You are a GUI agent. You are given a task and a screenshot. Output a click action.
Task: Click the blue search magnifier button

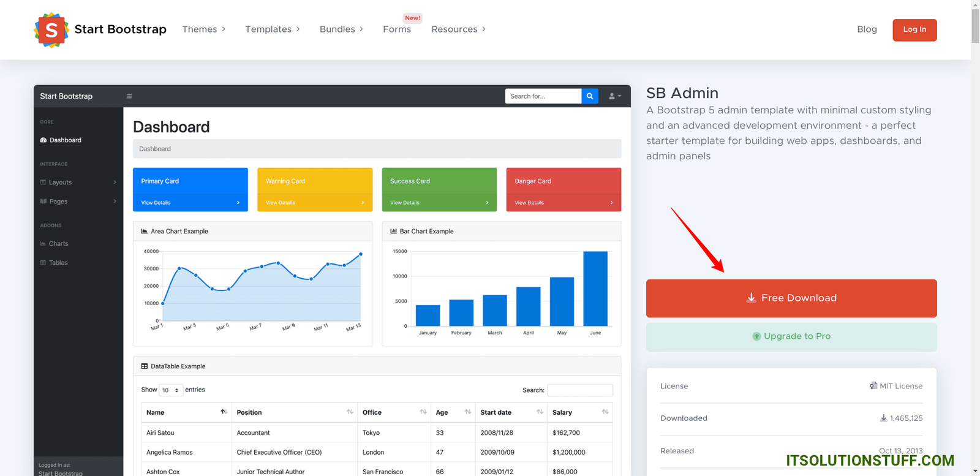590,96
